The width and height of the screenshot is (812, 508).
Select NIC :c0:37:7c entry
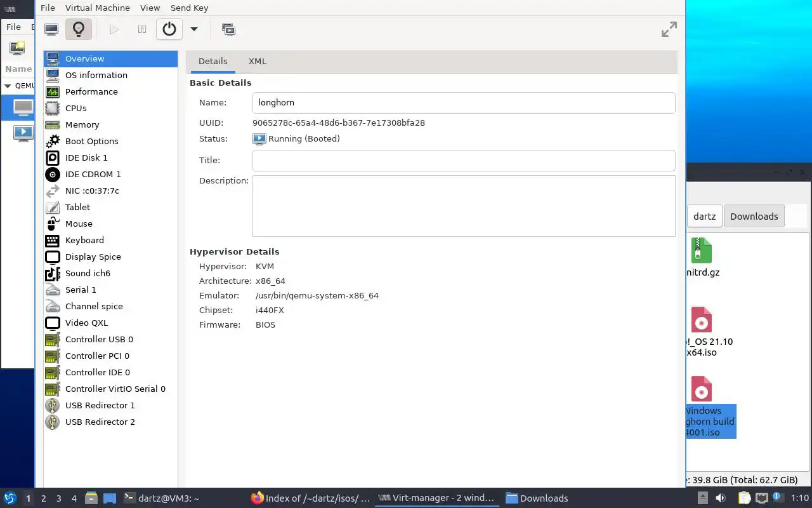point(110,190)
